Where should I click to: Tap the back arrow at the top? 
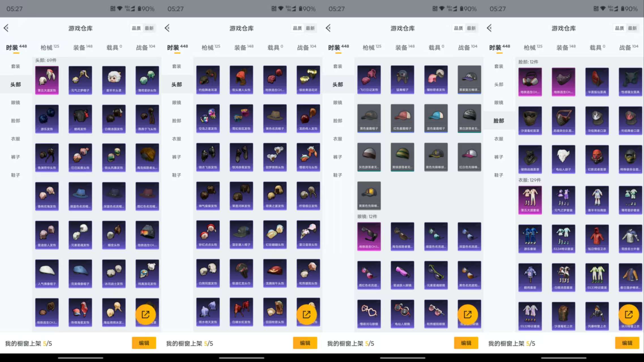point(6,28)
